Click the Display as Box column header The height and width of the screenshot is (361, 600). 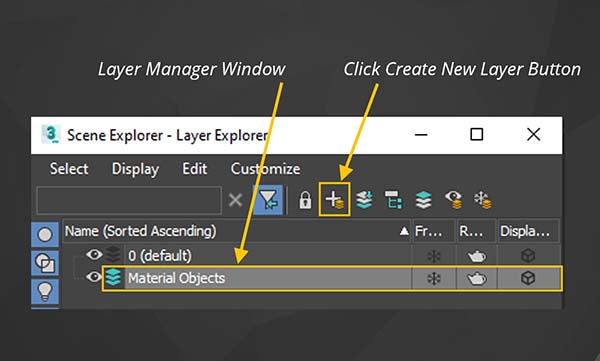[528, 231]
